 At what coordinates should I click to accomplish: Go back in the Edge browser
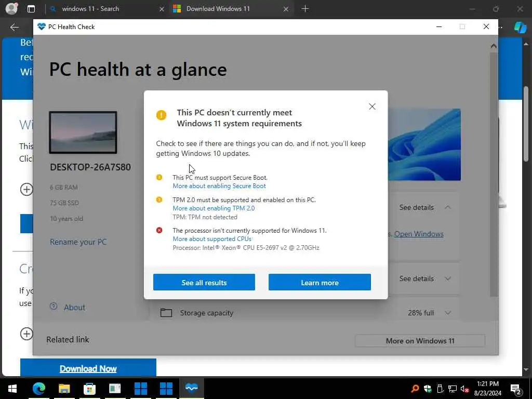(14, 27)
